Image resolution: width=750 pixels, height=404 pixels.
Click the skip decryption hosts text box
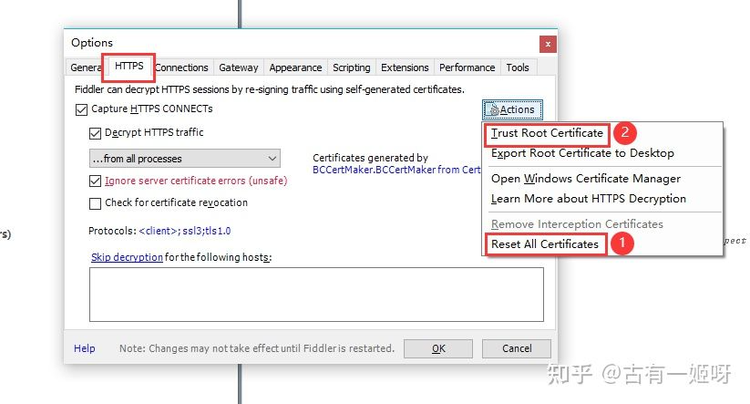316,295
